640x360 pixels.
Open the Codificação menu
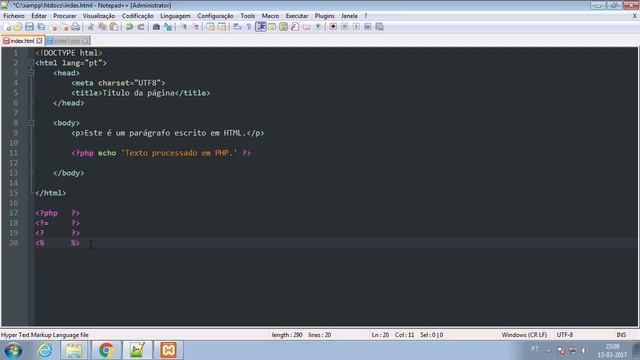pos(138,16)
